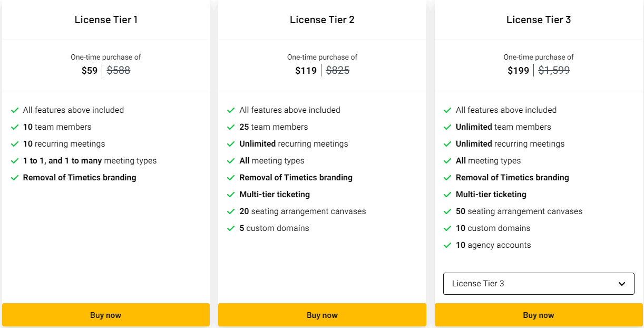644x328 pixels.
Task: Click "Unlimited recurring meetings" in Tier 2
Action: 294,143
